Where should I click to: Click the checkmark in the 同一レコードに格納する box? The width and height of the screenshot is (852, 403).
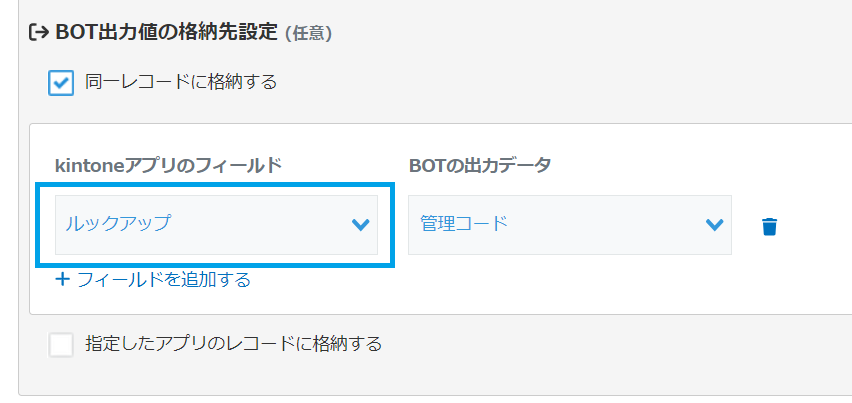[61, 82]
